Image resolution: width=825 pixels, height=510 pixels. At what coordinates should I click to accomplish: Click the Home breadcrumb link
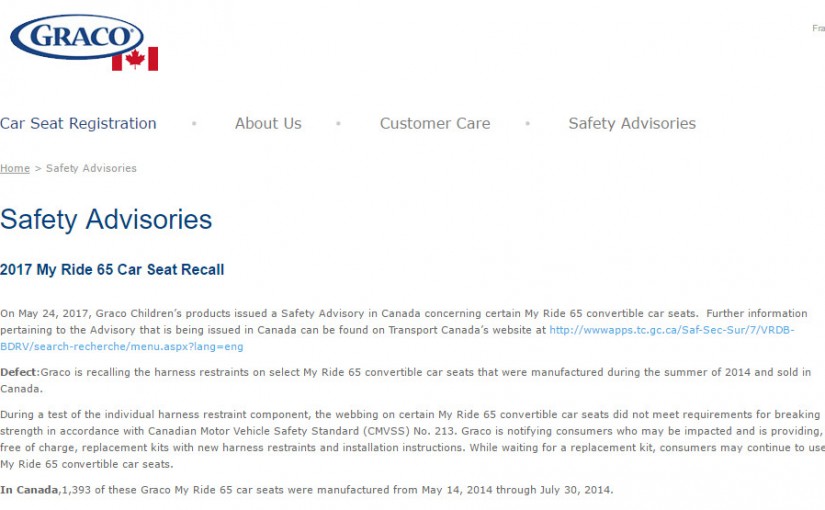15,168
